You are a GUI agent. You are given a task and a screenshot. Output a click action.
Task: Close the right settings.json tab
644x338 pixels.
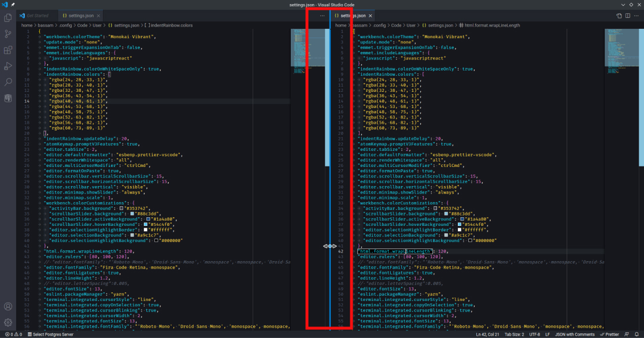(x=371, y=16)
